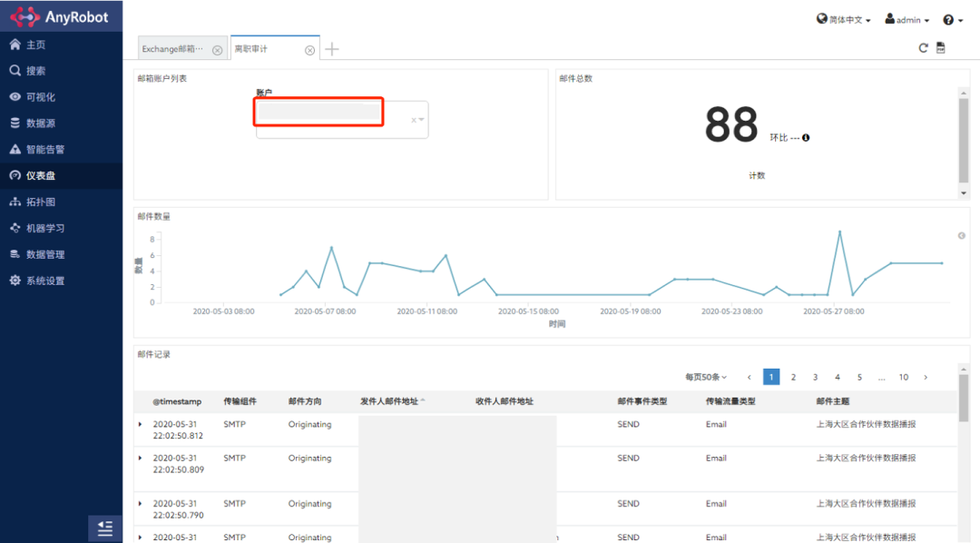Screen dimensions: 980x543
Task: Click the 账户 account input field
Action: point(341,120)
